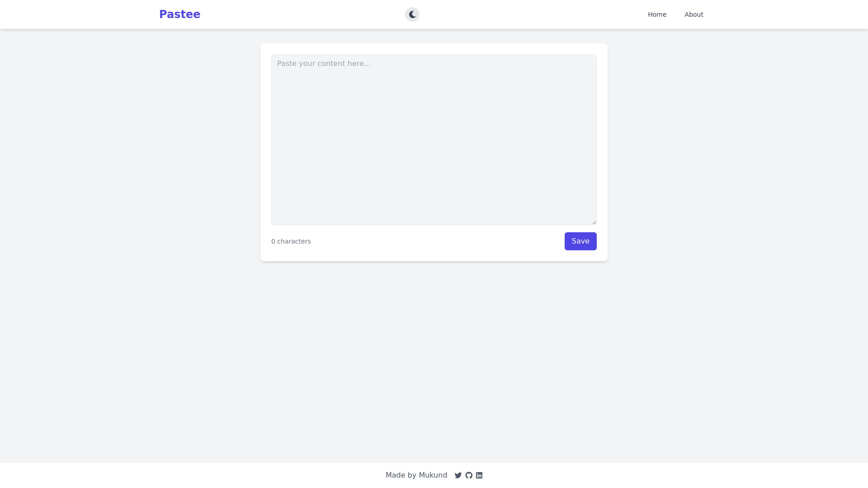This screenshot has width=868, height=488.
Task: Switch appearance using the circular theme button
Action: (412, 14)
